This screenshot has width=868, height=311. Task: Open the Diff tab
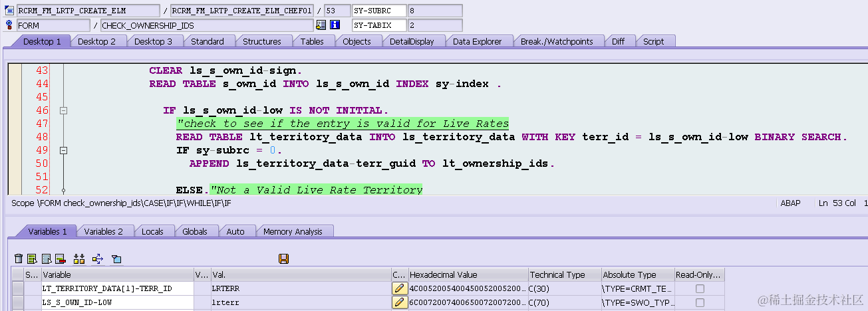point(619,41)
